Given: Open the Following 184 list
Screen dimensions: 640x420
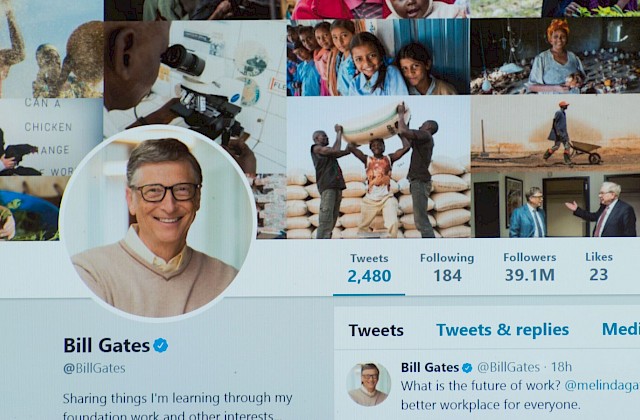Looking at the screenshot, I should (x=447, y=268).
